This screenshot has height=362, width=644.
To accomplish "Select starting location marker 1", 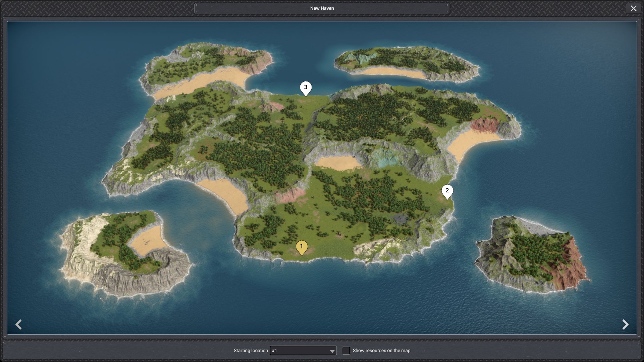I will coord(302,248).
